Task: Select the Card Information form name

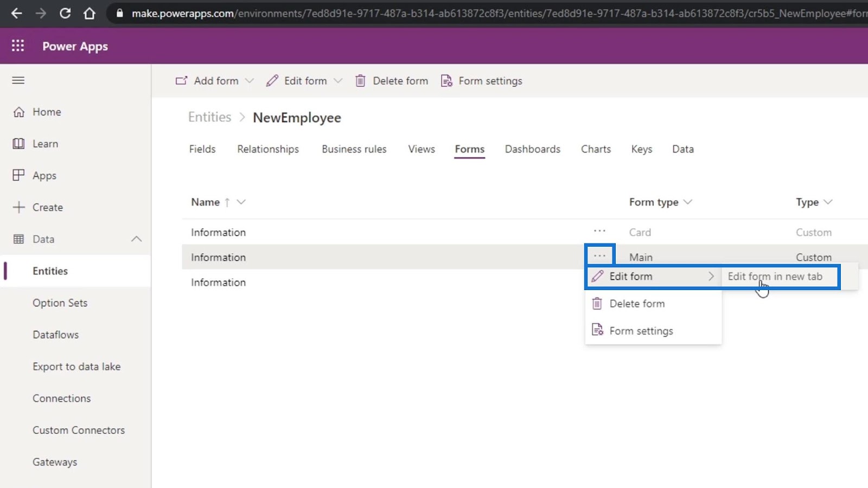Action: point(218,232)
